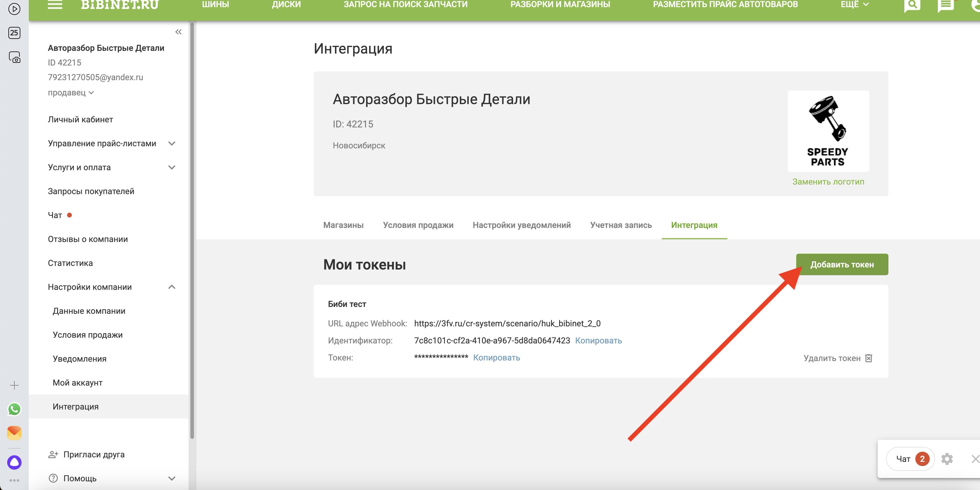Open ЗАПРОС НА ПОИСК ЗАПЧАСТИ menu

pos(406,4)
